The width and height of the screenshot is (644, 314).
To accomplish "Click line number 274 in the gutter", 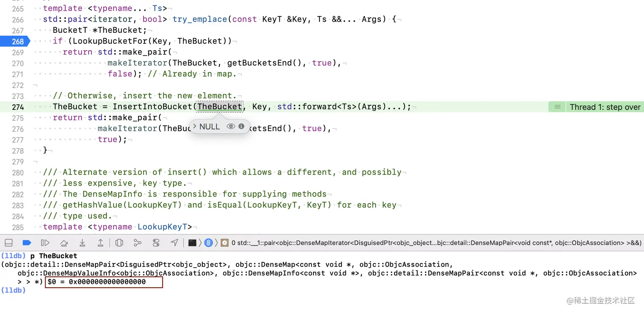I will coord(18,107).
